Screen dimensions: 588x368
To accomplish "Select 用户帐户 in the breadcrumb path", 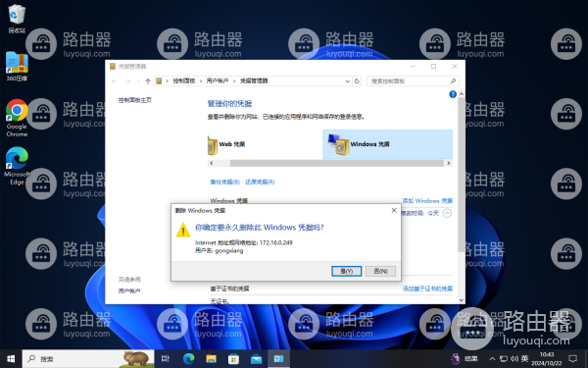I will (x=218, y=81).
